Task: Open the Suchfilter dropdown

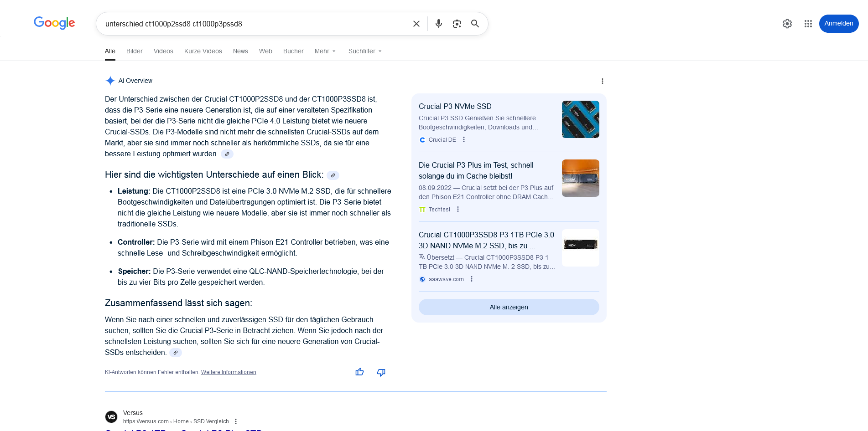Action: click(x=364, y=51)
